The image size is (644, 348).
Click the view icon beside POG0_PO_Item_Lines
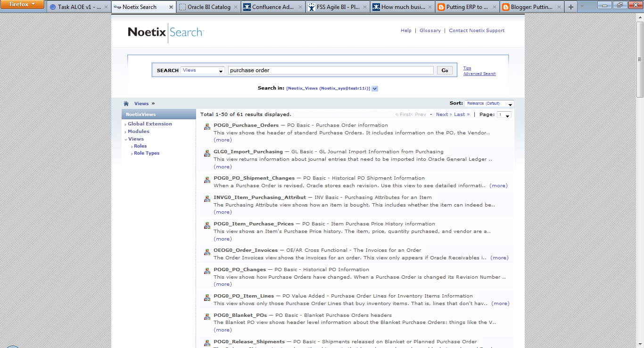pyautogui.click(x=207, y=297)
